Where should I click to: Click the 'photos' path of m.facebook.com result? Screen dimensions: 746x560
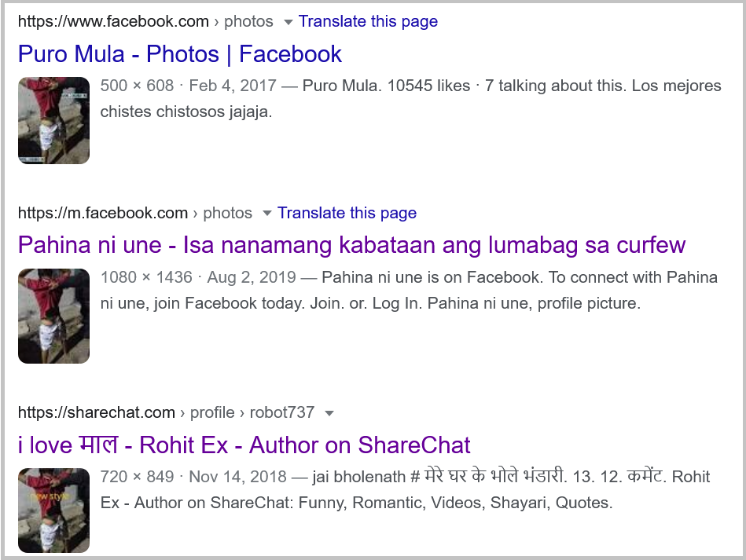pyautogui.click(x=227, y=213)
